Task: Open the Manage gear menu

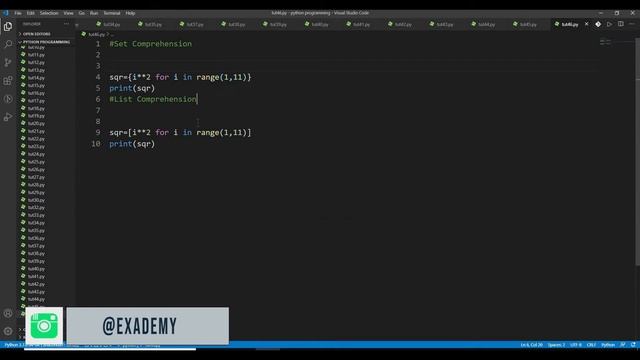Action: coord(8,331)
